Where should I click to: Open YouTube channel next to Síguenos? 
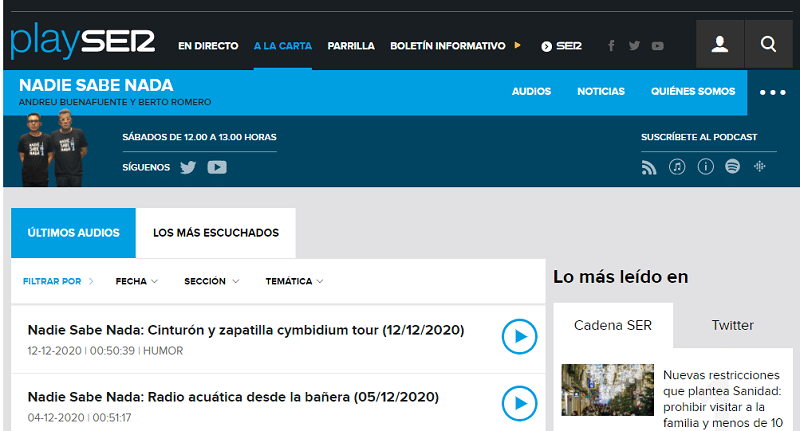[x=217, y=167]
